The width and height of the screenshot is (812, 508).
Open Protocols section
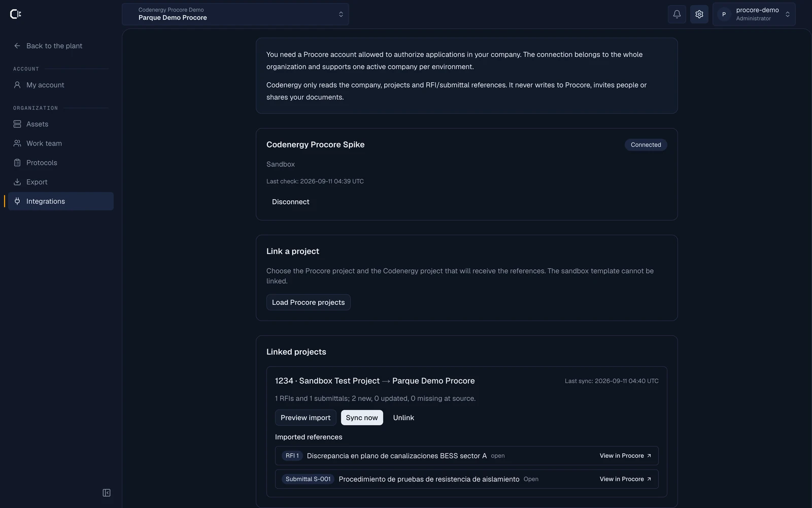click(x=61, y=163)
